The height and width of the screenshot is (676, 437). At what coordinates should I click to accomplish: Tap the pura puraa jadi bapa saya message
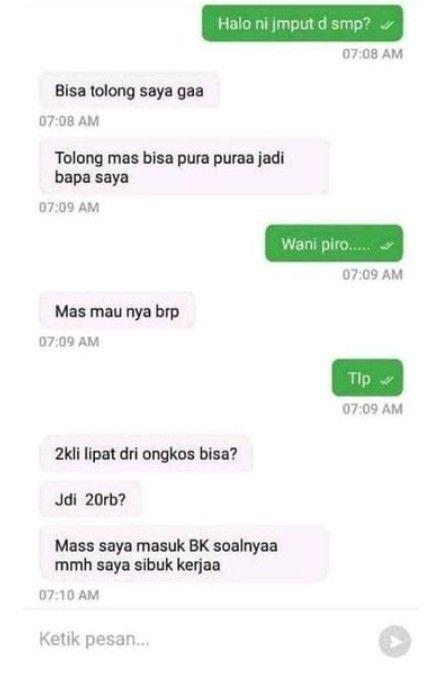[x=184, y=167]
